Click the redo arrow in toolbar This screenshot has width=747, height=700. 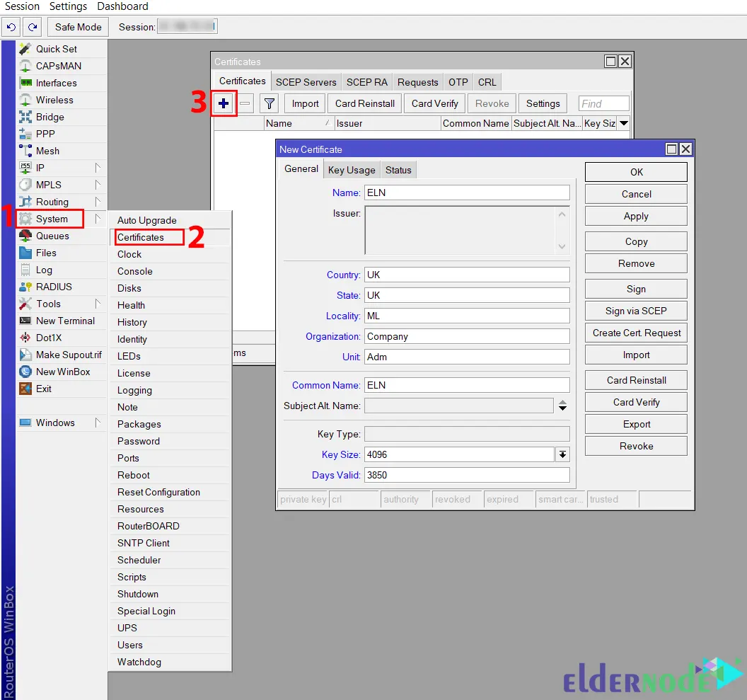pos(32,27)
